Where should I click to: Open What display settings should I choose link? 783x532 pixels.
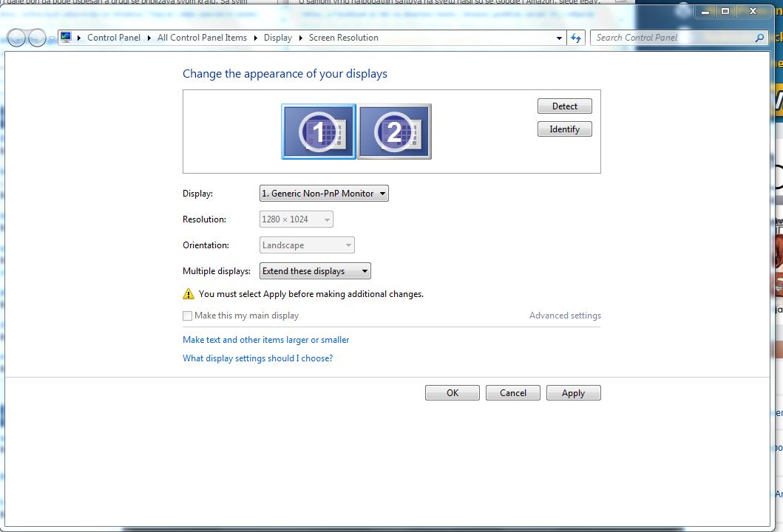pos(257,358)
